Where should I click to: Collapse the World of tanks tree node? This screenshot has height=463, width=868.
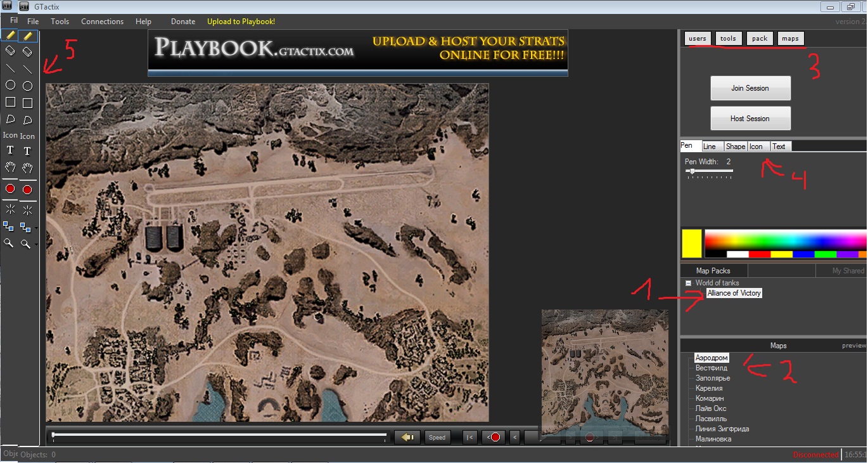coord(688,283)
